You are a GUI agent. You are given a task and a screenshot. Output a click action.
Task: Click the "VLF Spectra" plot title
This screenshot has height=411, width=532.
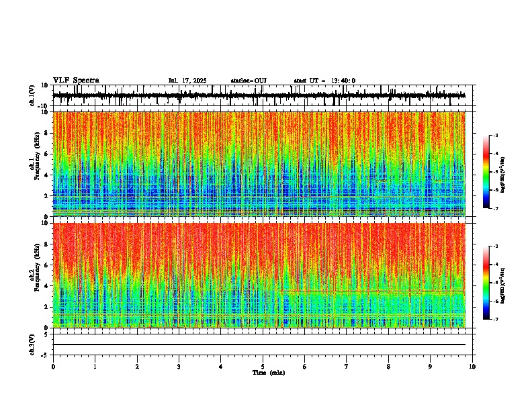tap(76, 81)
